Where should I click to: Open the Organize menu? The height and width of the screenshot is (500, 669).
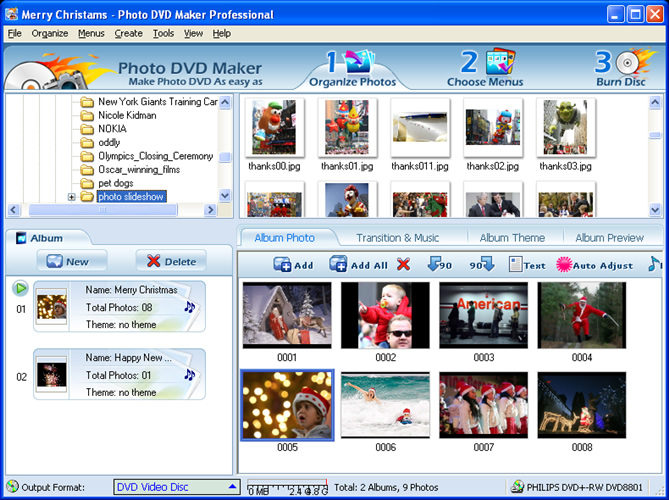[50, 33]
